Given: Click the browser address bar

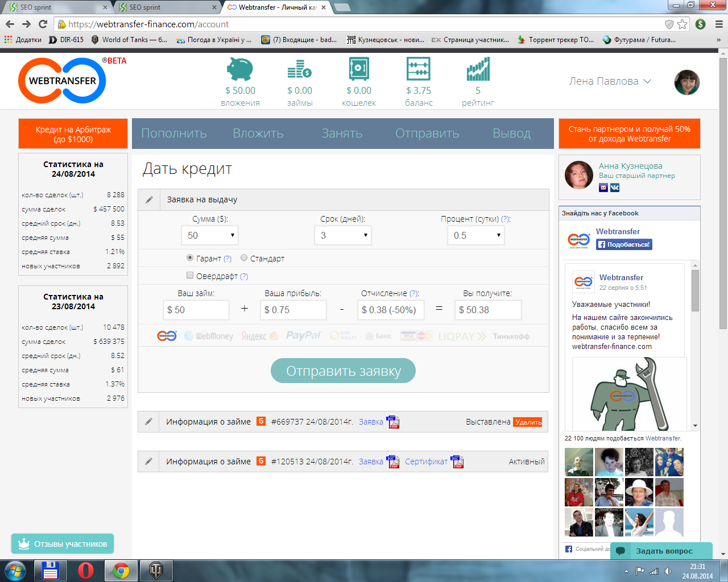Looking at the screenshot, I should (364, 24).
